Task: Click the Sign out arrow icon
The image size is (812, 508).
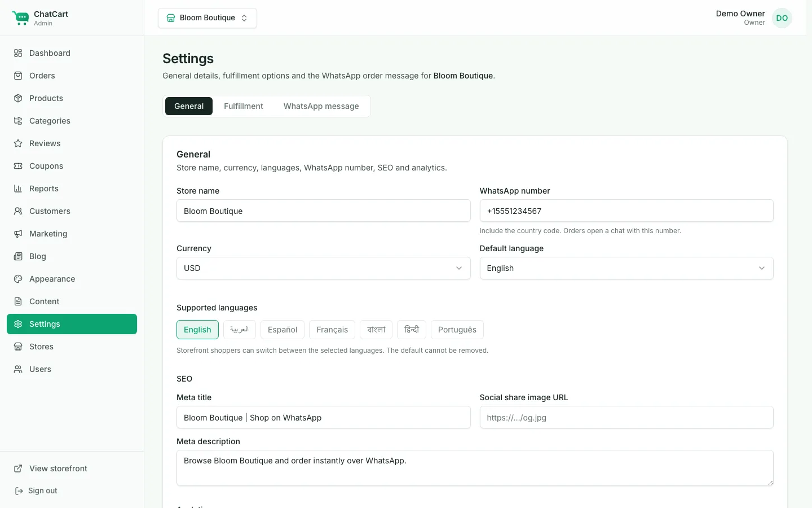Action: pos(19,491)
